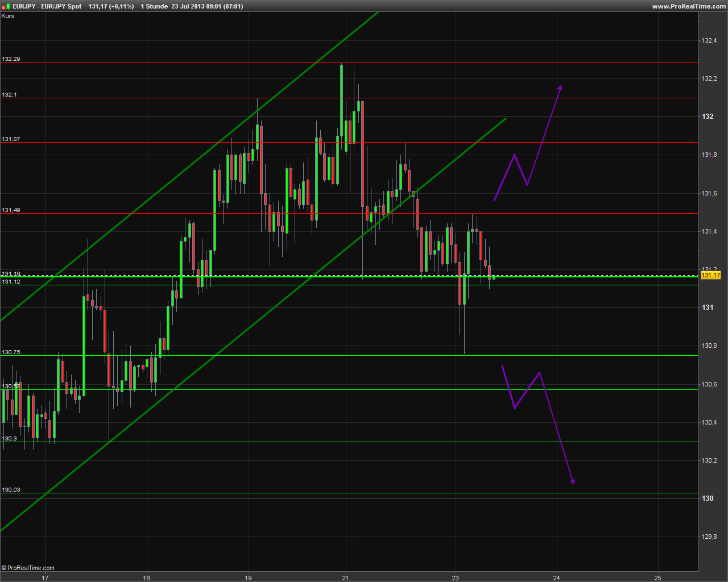The height and width of the screenshot is (582, 728).
Task: Select the 130,57 level label
Action: tap(11, 386)
